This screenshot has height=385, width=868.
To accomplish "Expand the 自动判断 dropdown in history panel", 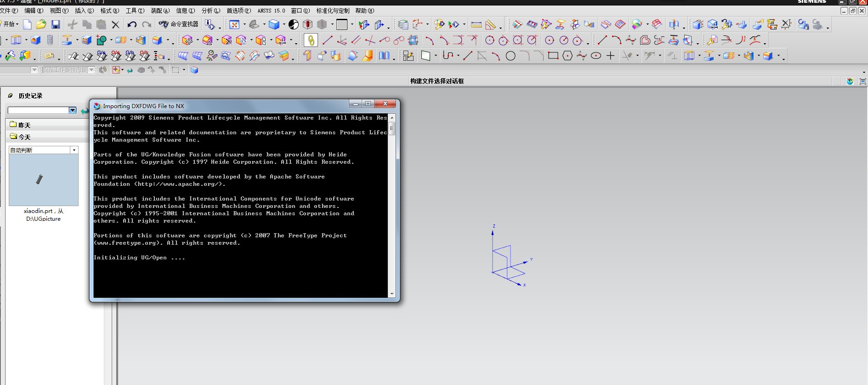I will click(x=74, y=150).
